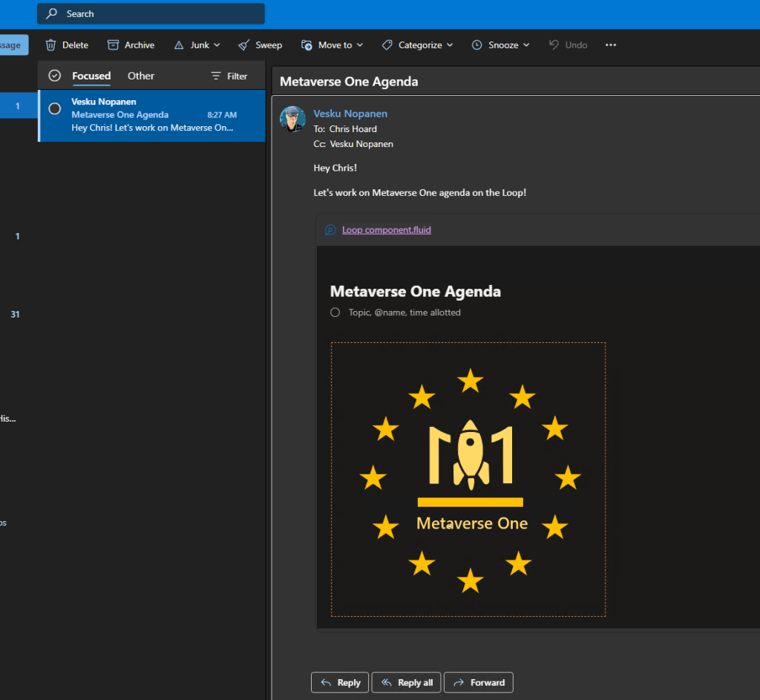Expand the Junk dropdown arrow
Screen dimensions: 760x700
tap(217, 45)
